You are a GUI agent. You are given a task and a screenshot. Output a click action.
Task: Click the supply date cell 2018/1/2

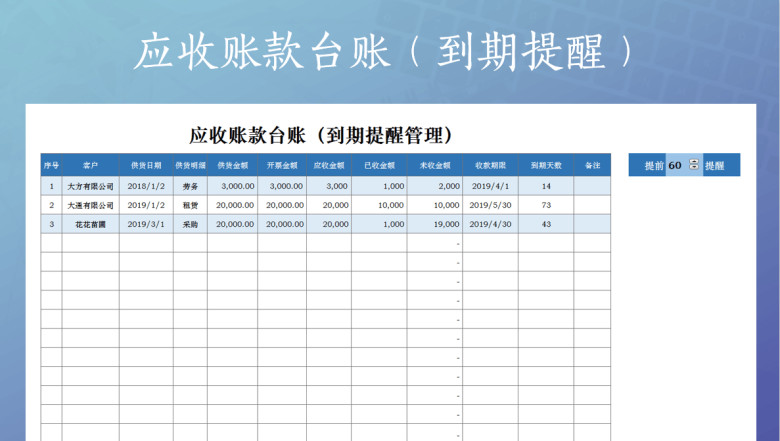[x=146, y=186]
